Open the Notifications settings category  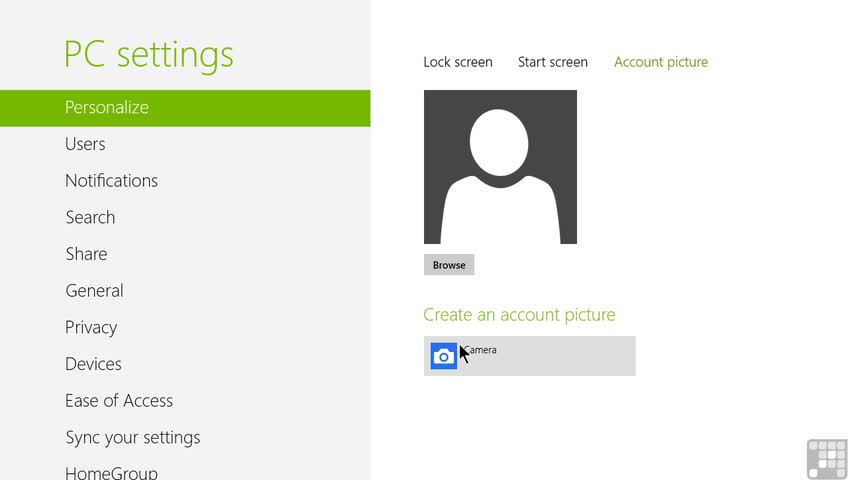tap(111, 181)
